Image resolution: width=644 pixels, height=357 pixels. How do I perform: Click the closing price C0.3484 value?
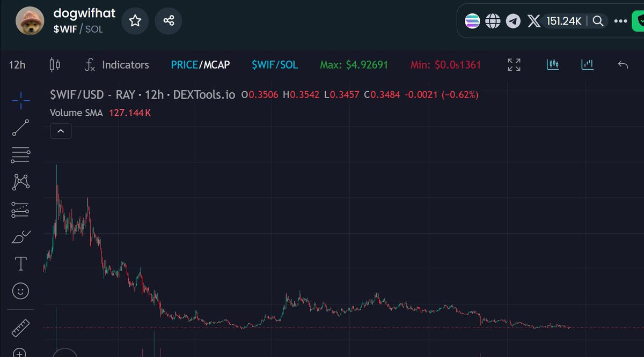(383, 95)
